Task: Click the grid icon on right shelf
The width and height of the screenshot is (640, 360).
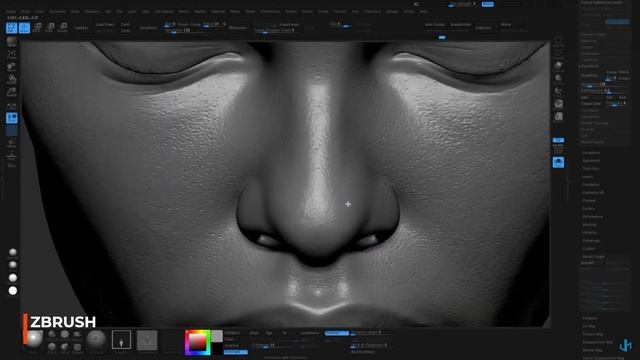Action: click(558, 149)
